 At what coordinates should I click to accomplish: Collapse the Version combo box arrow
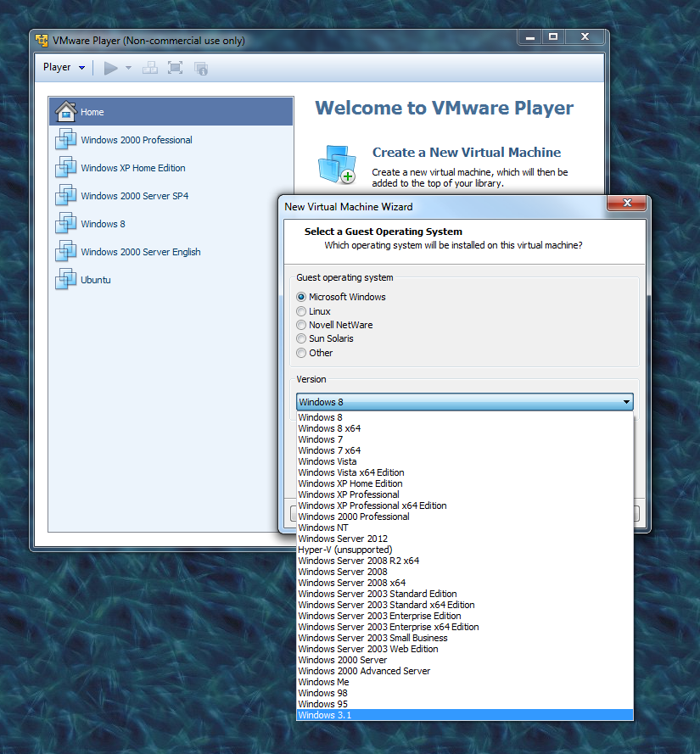pyautogui.click(x=626, y=402)
